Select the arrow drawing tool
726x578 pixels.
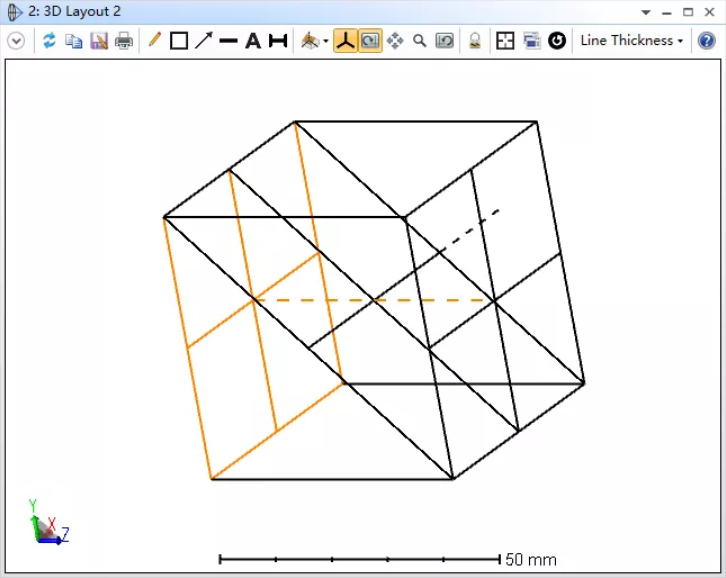pos(204,41)
